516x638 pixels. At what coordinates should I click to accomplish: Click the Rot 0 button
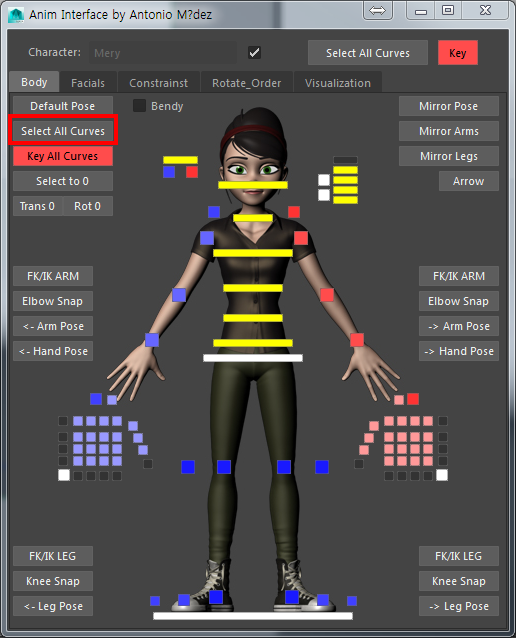pos(87,206)
